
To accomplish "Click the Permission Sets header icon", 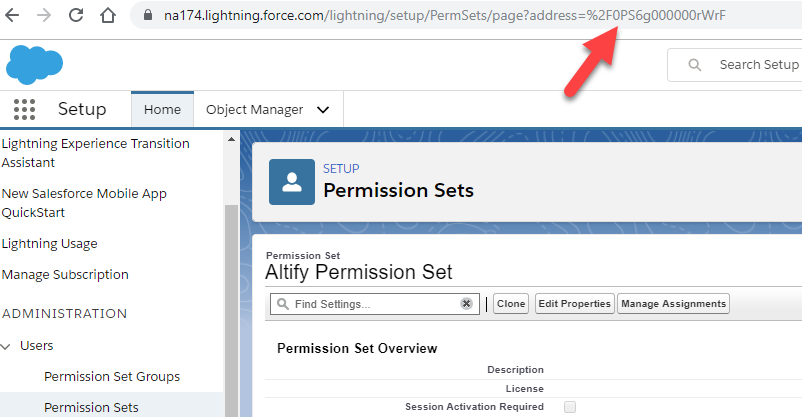I will [292, 180].
